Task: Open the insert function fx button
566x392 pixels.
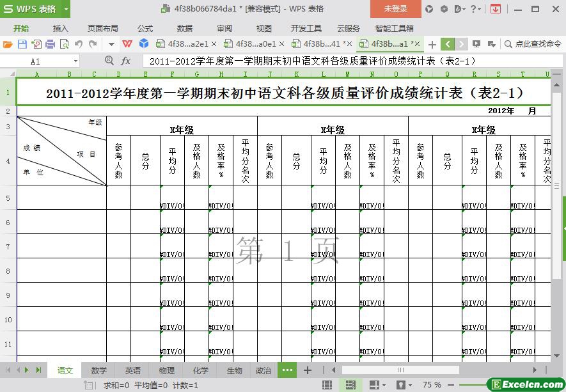Action: point(125,61)
